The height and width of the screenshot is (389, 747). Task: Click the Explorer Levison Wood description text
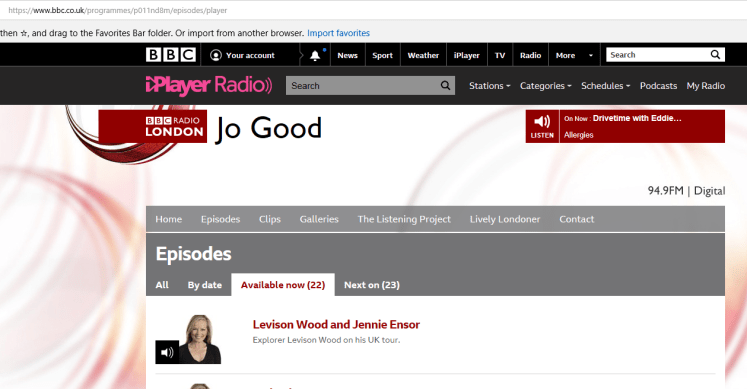(x=326, y=340)
